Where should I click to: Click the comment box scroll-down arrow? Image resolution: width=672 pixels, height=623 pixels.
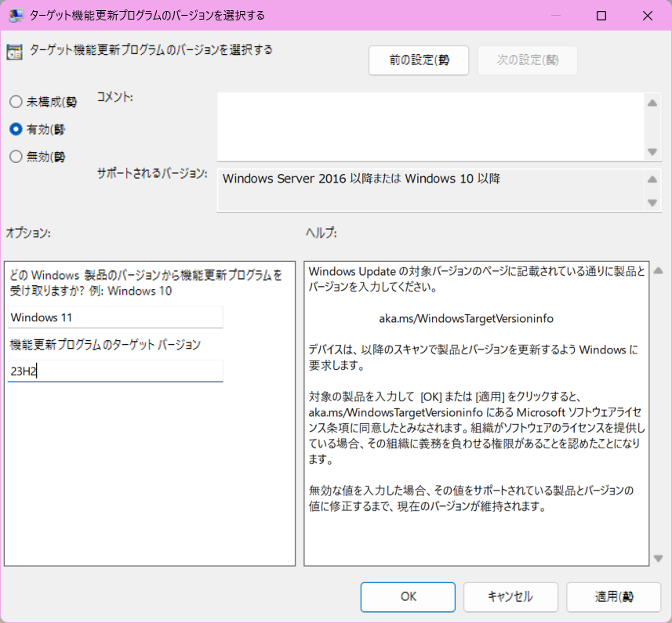(x=652, y=152)
